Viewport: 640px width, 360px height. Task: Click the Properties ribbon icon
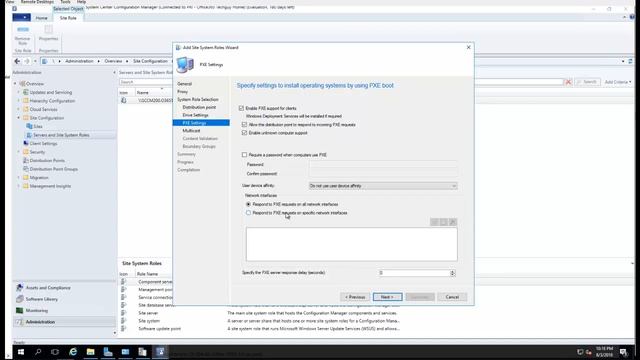[49, 29]
